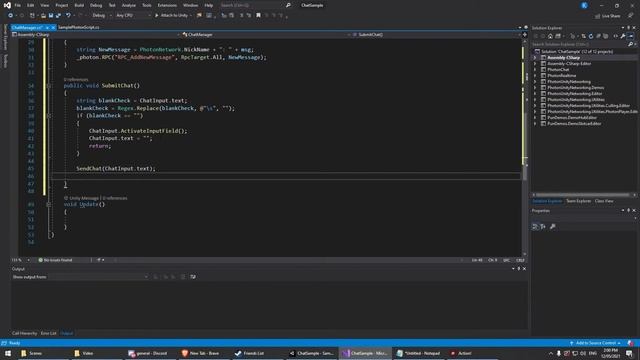Open the Windows Start button
640x360 pixels.
point(8,353)
